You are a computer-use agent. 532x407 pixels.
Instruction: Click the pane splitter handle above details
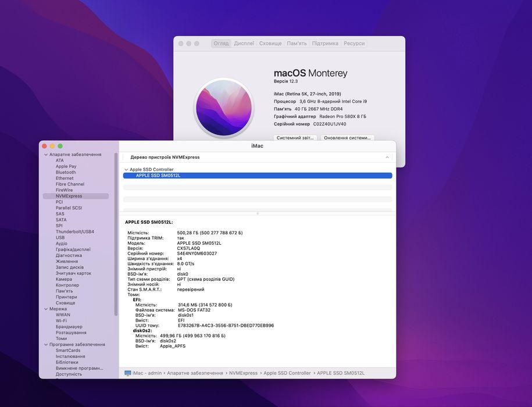[x=258, y=213]
